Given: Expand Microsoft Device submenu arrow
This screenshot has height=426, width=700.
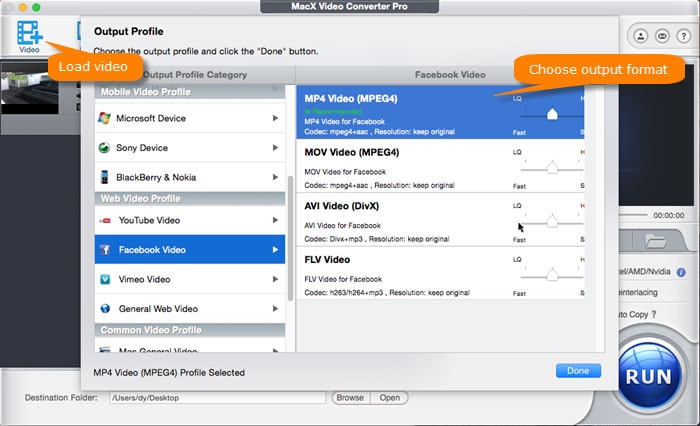Looking at the screenshot, I should coord(275,118).
